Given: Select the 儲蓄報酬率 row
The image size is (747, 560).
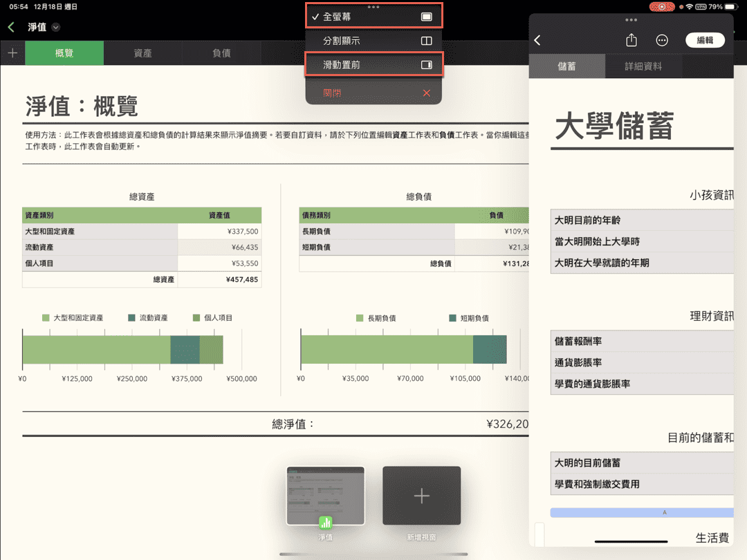Looking at the screenshot, I should click(642, 341).
